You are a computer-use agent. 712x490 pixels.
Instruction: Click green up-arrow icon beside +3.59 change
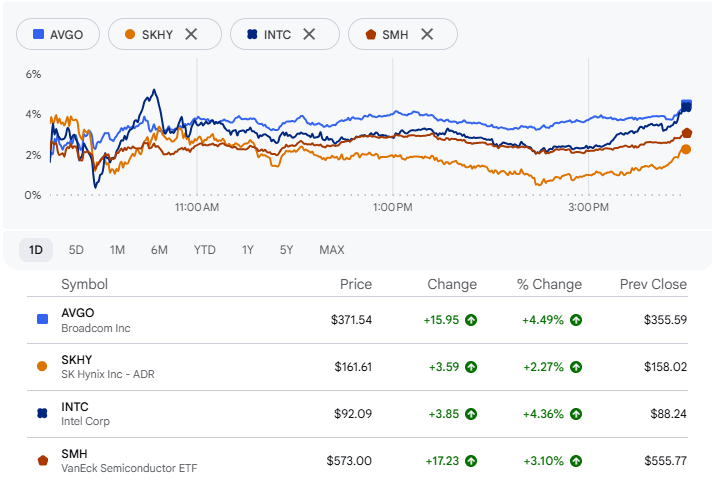coord(471,367)
